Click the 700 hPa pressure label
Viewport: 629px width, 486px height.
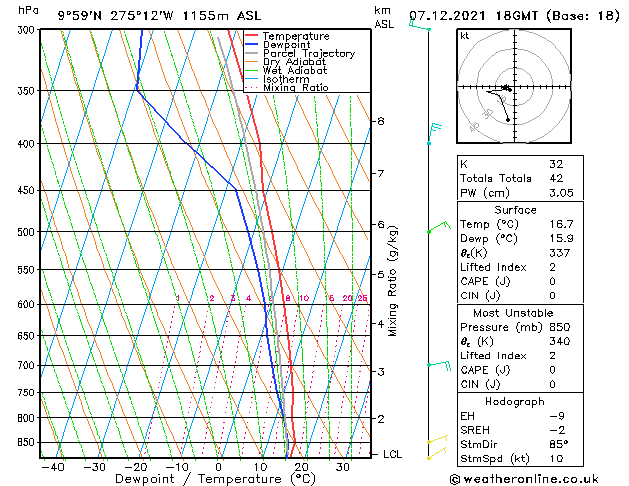point(28,366)
